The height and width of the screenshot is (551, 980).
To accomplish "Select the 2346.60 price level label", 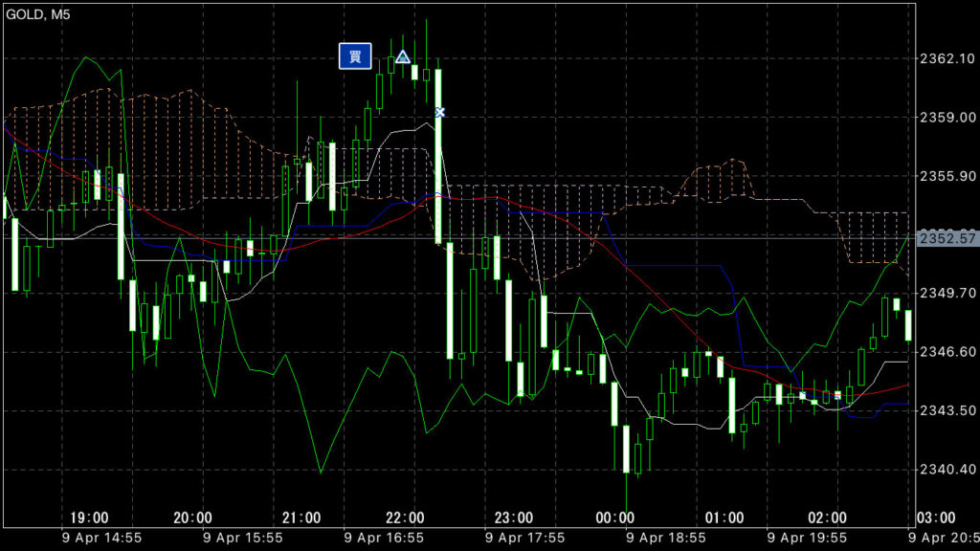I will pyautogui.click(x=945, y=352).
